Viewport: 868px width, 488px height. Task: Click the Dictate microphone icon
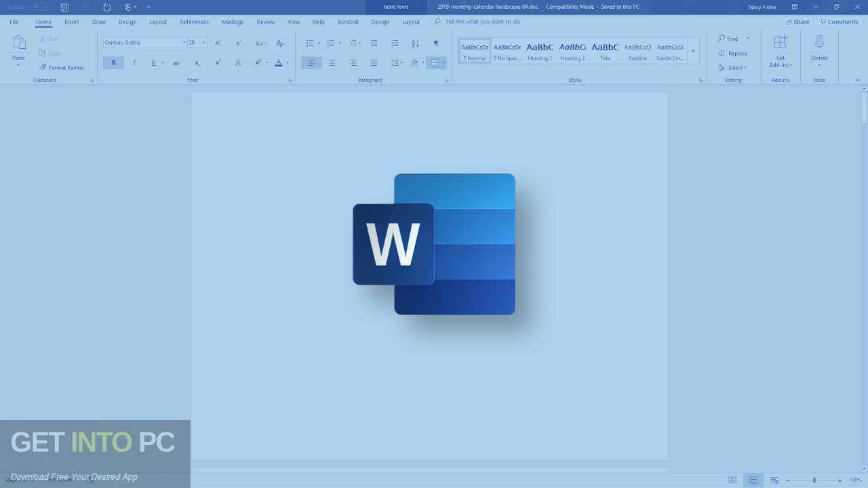tap(819, 43)
